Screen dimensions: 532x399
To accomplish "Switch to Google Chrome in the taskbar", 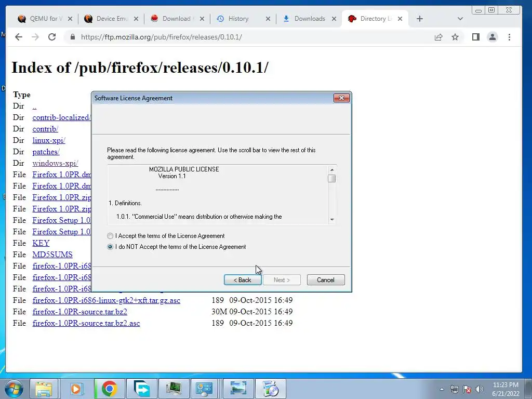I will [109, 389].
